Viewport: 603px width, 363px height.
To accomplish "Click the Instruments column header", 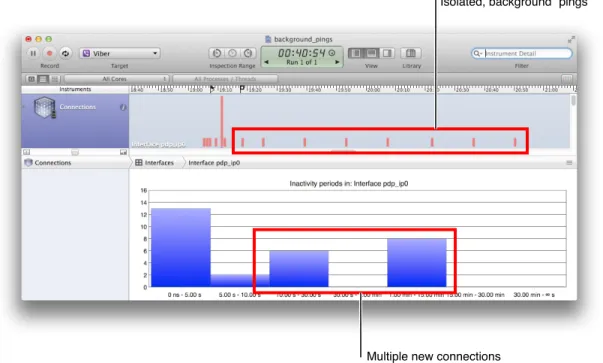I will [x=75, y=89].
